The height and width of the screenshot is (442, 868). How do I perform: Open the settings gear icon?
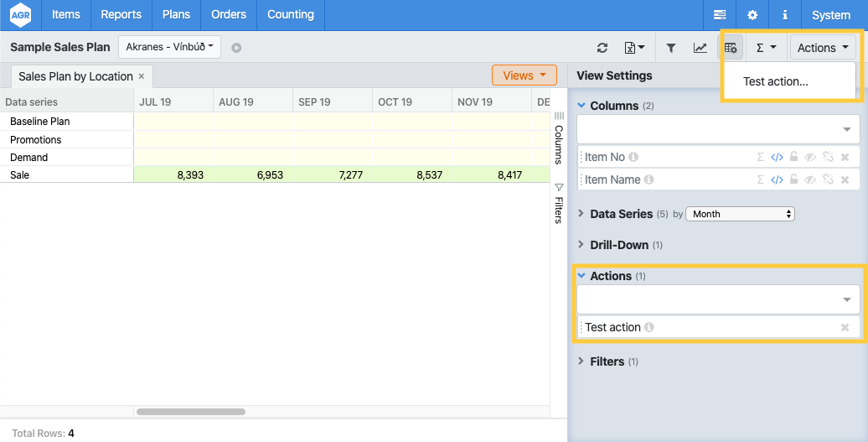pyautogui.click(x=752, y=15)
